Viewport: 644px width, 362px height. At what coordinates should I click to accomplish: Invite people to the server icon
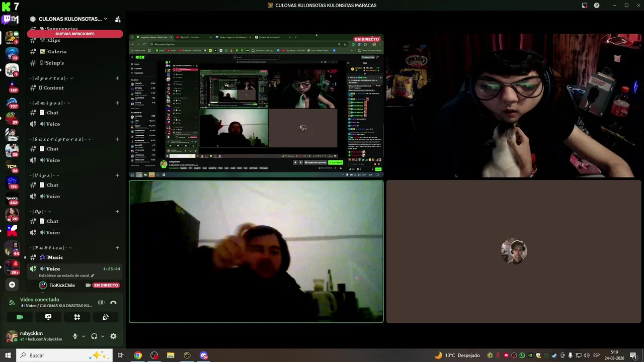coord(118,19)
